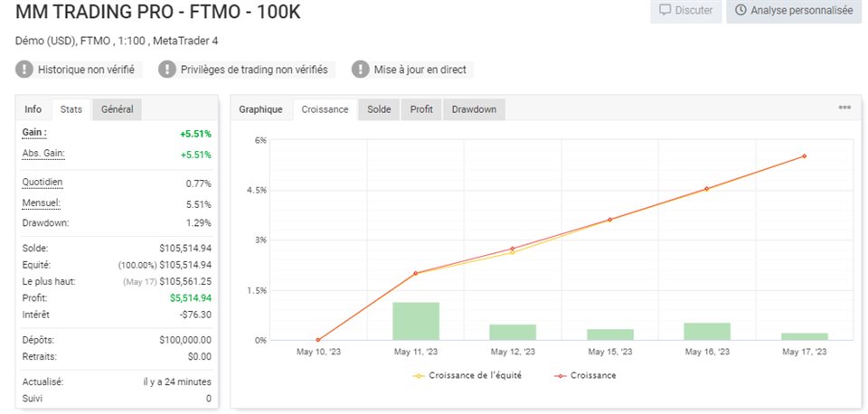
Task: Select the Solde chart tab
Action: [379, 109]
